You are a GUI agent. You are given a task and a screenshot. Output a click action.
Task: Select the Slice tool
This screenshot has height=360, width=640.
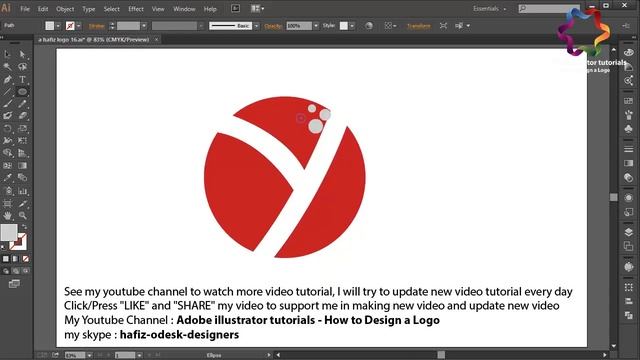(22, 203)
